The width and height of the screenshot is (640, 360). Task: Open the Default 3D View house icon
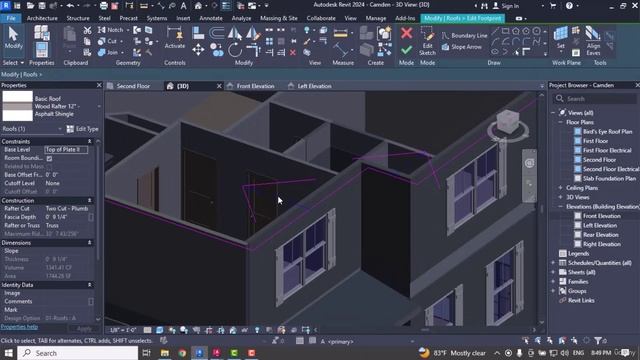pos(198,6)
